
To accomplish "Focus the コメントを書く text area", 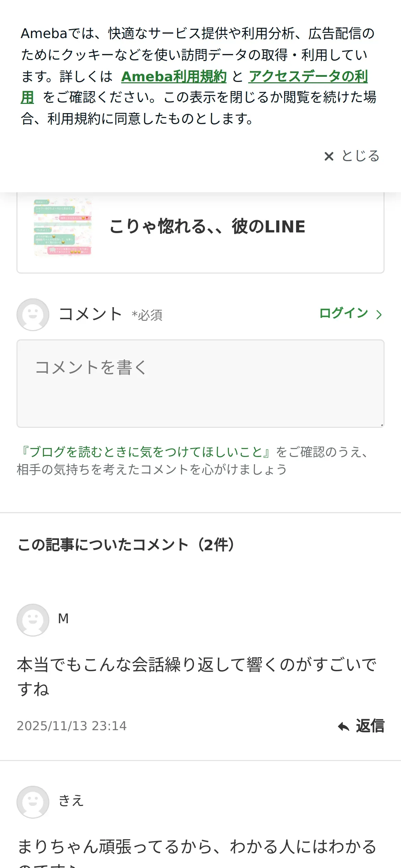I will [x=200, y=383].
